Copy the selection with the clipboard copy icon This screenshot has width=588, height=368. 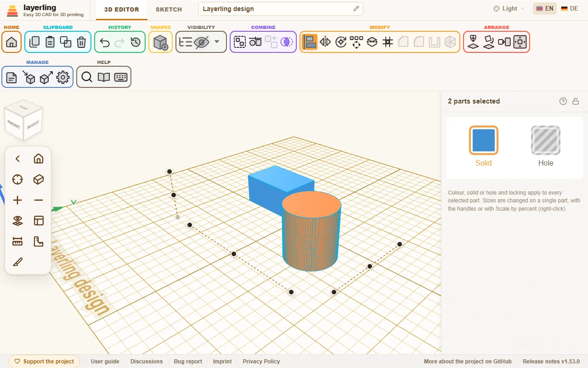point(34,42)
